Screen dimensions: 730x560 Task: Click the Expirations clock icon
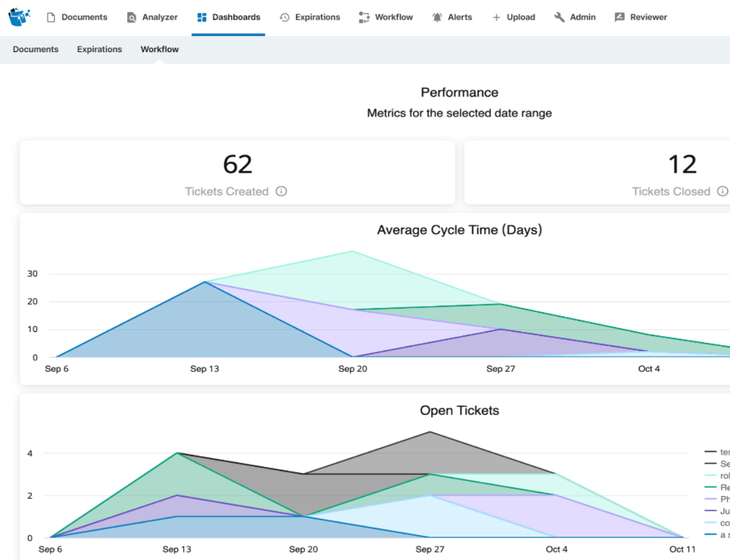[x=285, y=18]
